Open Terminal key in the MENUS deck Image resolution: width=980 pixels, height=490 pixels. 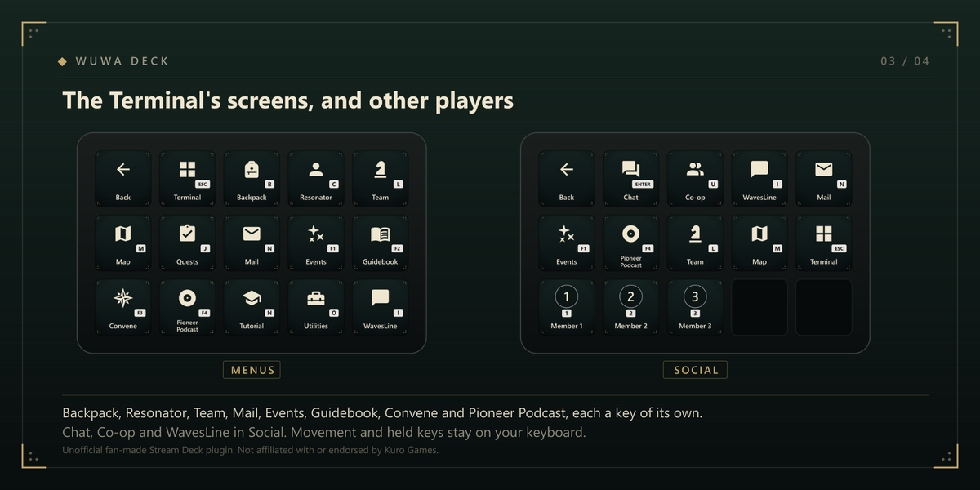[x=187, y=178]
